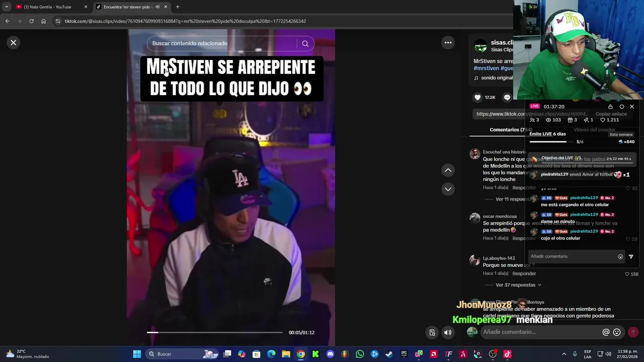Expand Ver 37 respuestas thread

[519, 285]
